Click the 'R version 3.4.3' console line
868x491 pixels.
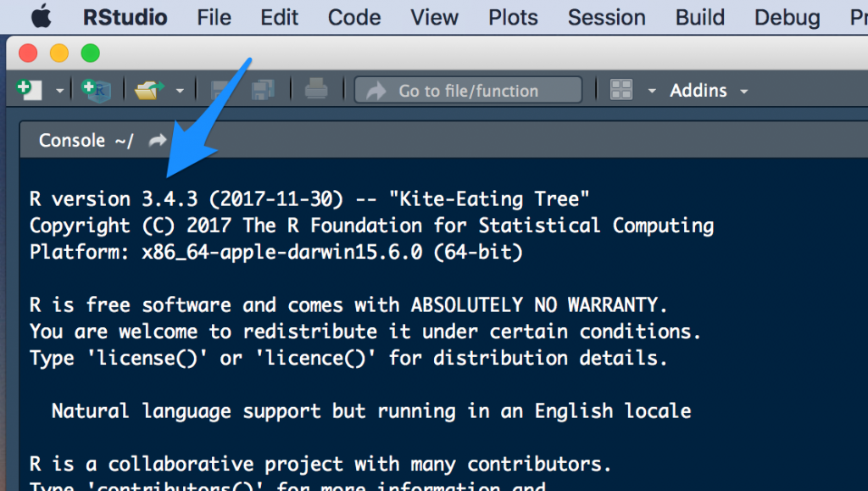pos(309,198)
